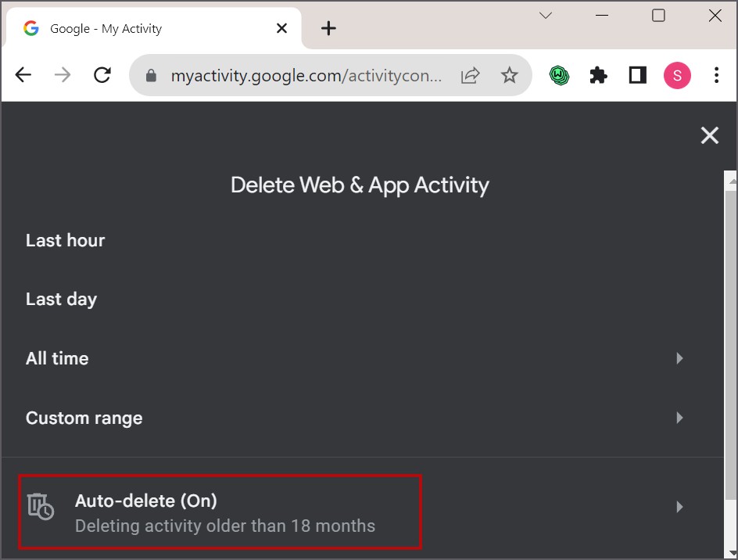
Task: Expand the Custom range arrow
Action: (679, 418)
